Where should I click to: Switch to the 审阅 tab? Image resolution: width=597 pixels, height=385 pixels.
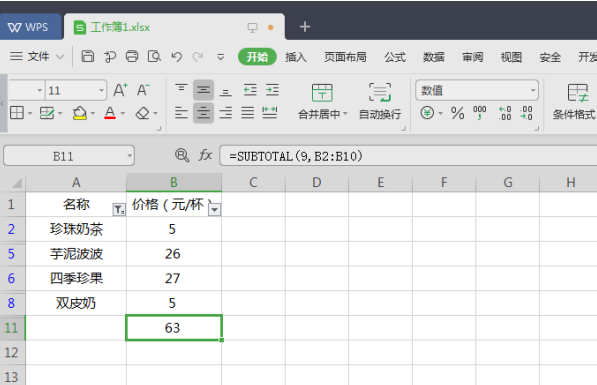click(472, 57)
